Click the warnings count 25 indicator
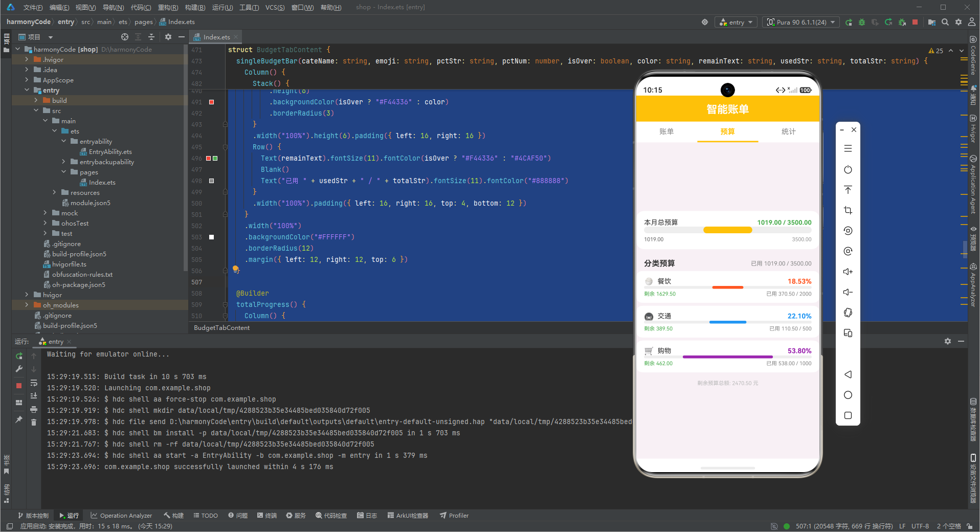Screen dimensions: 980x532 click(936, 51)
